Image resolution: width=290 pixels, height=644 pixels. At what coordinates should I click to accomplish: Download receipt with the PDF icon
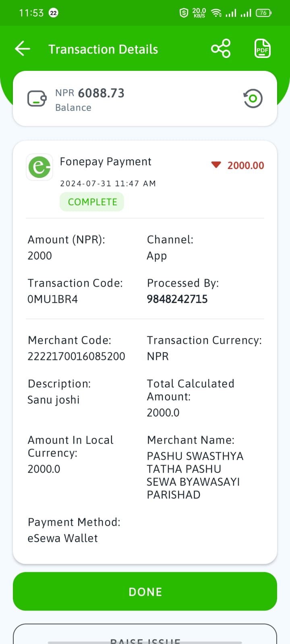point(263,49)
